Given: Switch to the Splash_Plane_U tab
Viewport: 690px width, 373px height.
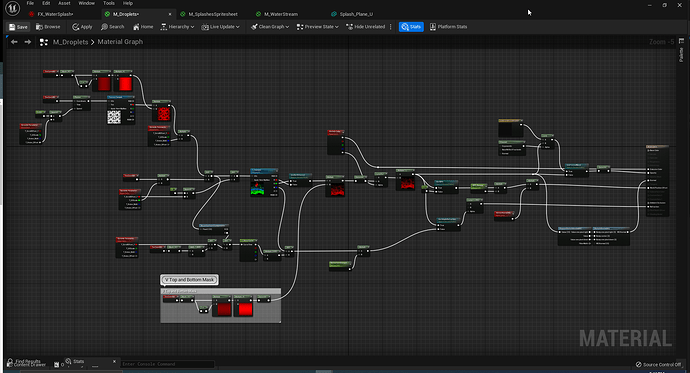Looking at the screenshot, I should point(356,14).
